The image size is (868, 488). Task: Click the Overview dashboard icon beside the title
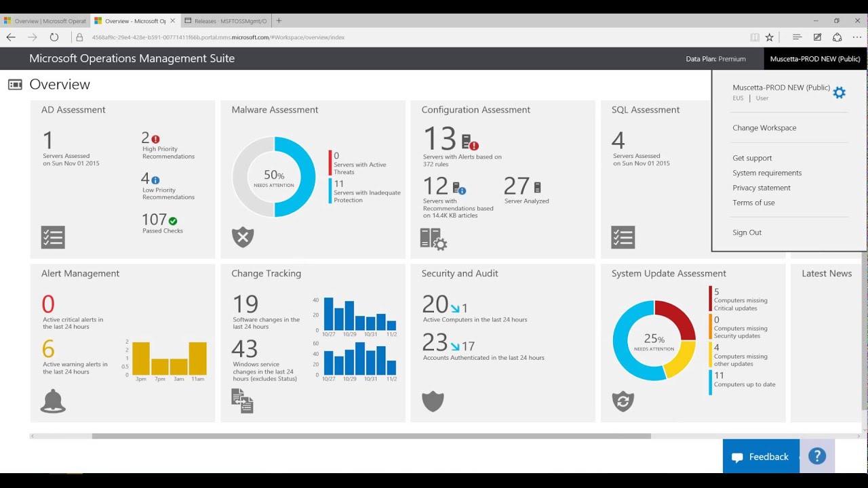(x=15, y=85)
